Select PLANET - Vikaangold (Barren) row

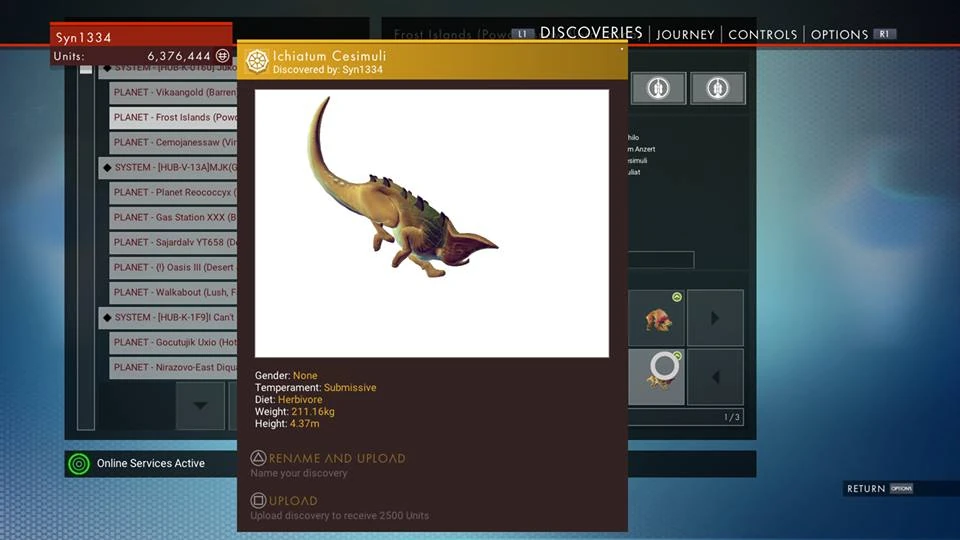point(173,92)
